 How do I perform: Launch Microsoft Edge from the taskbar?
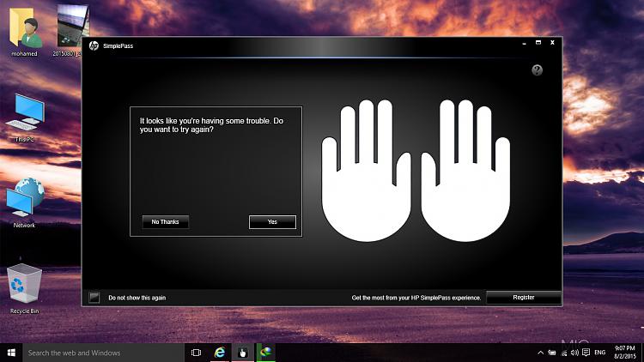(220, 353)
